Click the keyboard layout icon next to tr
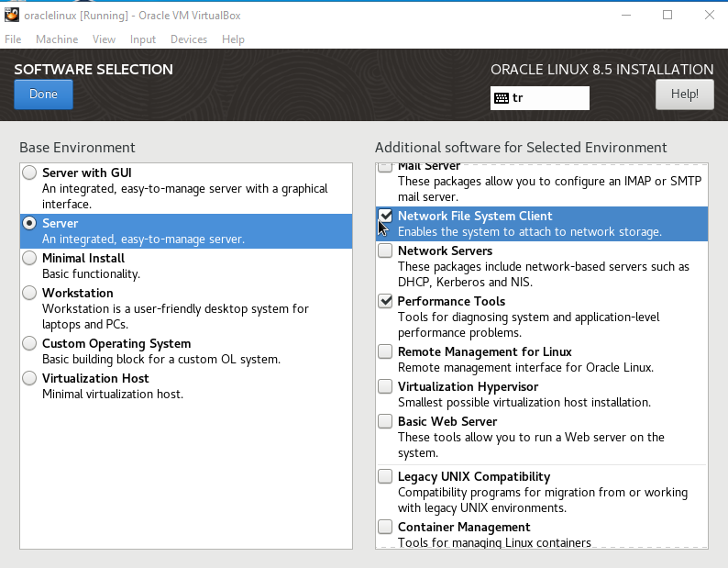Image resolution: width=728 pixels, height=568 pixels. pyautogui.click(x=502, y=98)
